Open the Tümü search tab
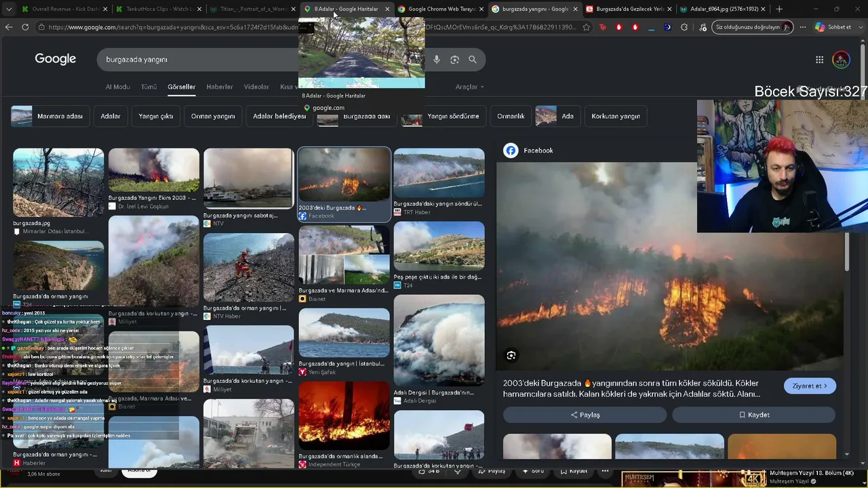The image size is (868, 488). (149, 87)
